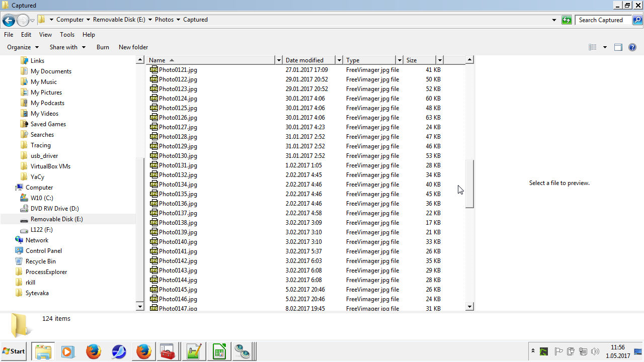The image size is (644, 362).
Task: Open Size column filter dropdown arrow
Action: (x=440, y=60)
